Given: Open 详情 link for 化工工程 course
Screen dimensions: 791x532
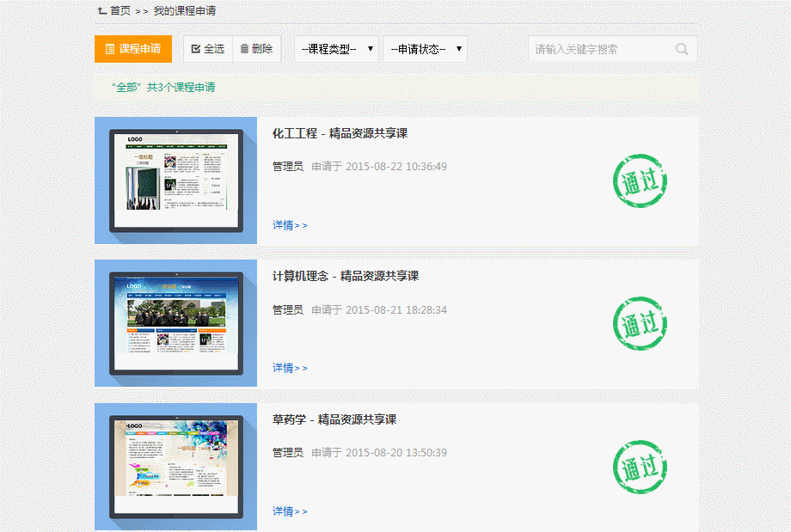Looking at the screenshot, I should 289,225.
